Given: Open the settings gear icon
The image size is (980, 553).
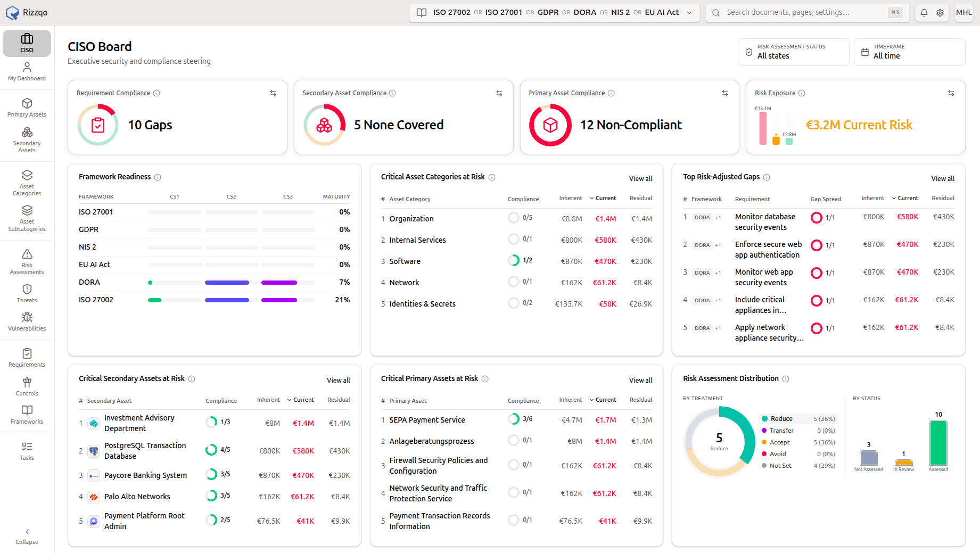Looking at the screenshot, I should pyautogui.click(x=940, y=12).
